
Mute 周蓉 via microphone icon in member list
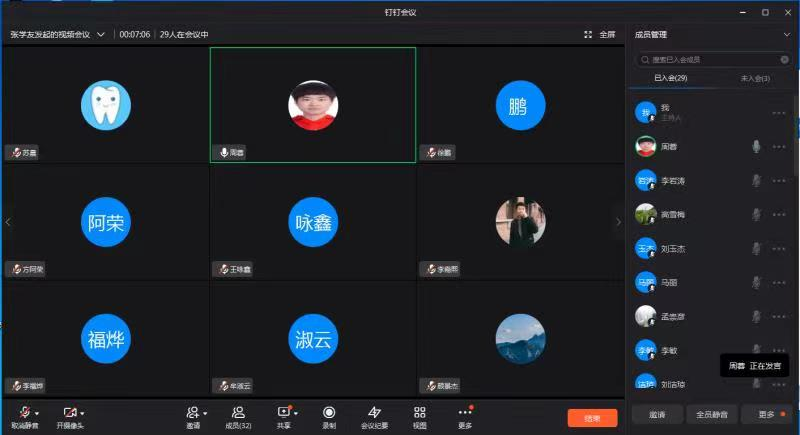(x=756, y=147)
